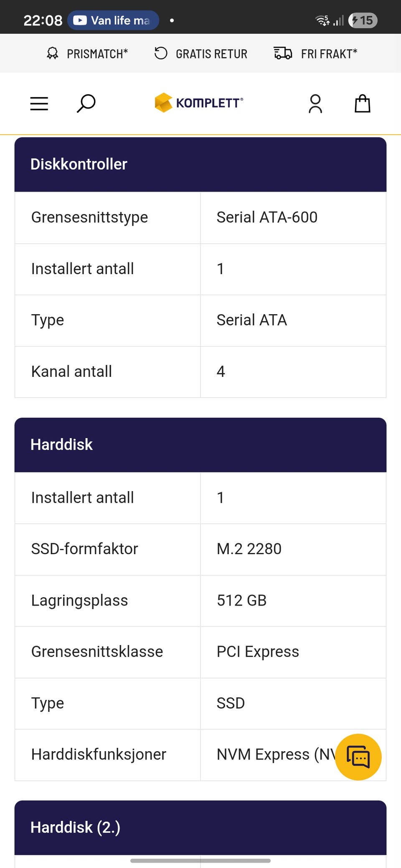This screenshot has width=401, height=868.
Task: Open the hamburger menu
Action: (x=39, y=103)
